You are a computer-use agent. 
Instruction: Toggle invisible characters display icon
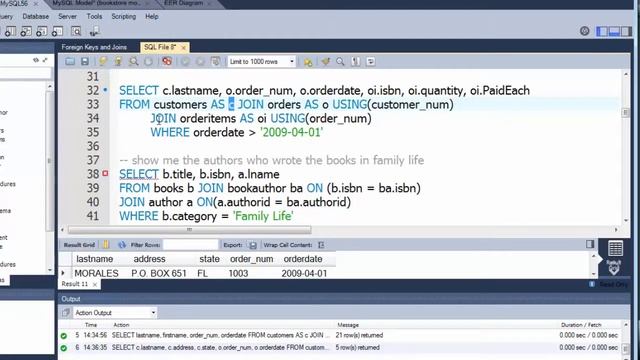pos(356,62)
